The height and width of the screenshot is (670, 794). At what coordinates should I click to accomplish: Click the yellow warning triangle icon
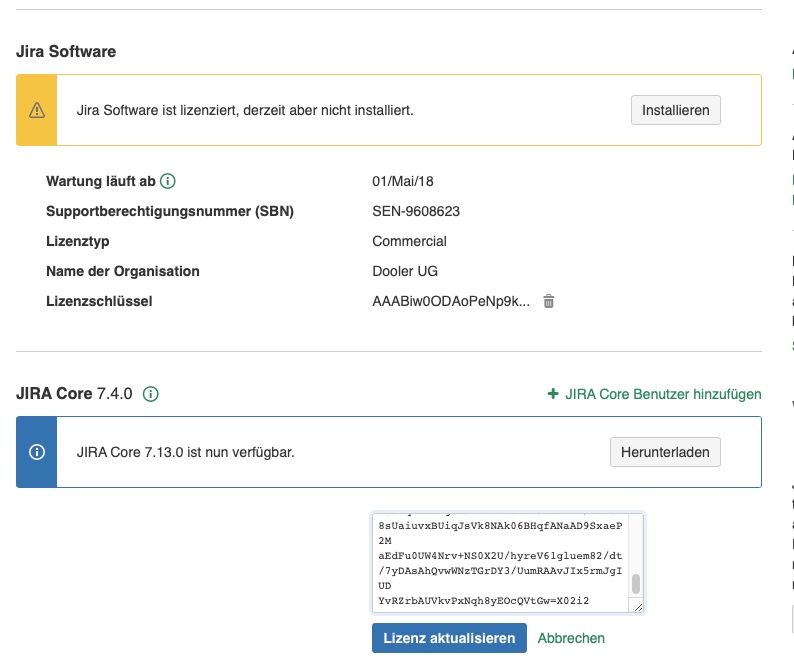36,110
